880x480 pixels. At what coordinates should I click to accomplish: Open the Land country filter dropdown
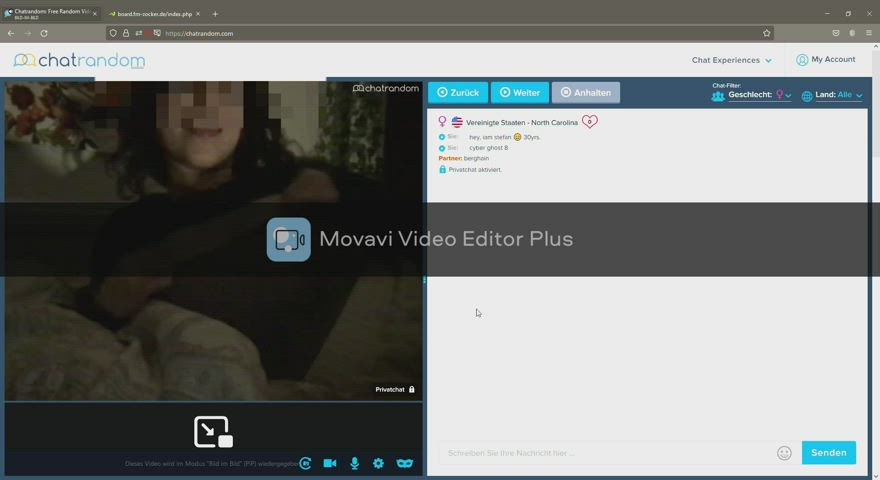(838, 95)
